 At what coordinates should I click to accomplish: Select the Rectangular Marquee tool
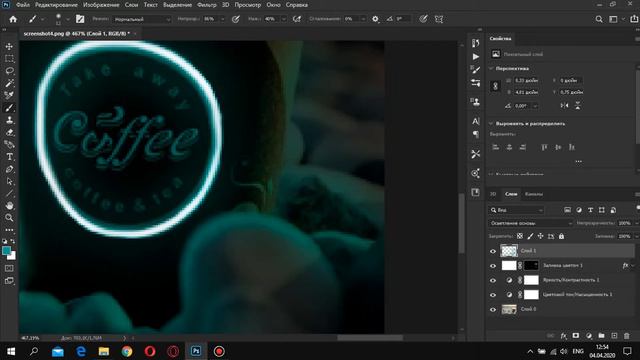pyautogui.click(x=9, y=59)
